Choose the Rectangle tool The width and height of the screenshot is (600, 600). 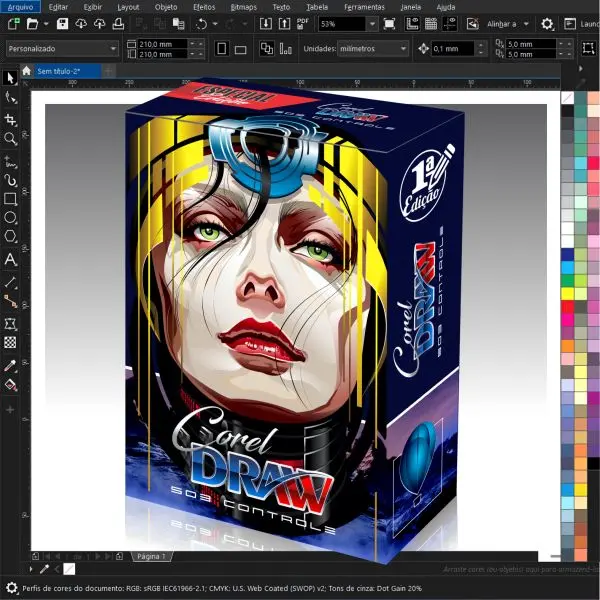point(10,199)
